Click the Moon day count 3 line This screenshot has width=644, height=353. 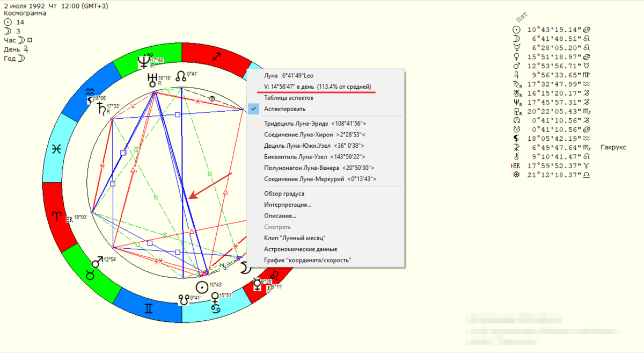12,31
